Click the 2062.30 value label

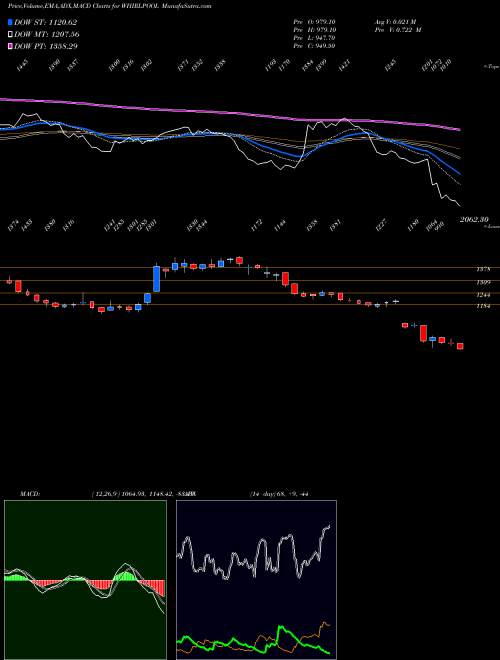pyautogui.click(x=474, y=219)
